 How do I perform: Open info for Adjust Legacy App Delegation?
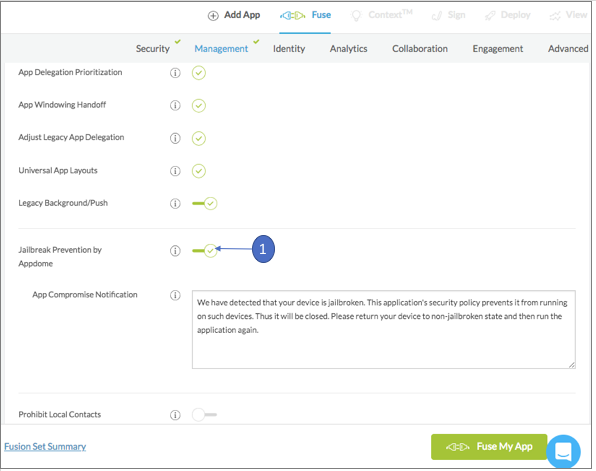[175, 138]
